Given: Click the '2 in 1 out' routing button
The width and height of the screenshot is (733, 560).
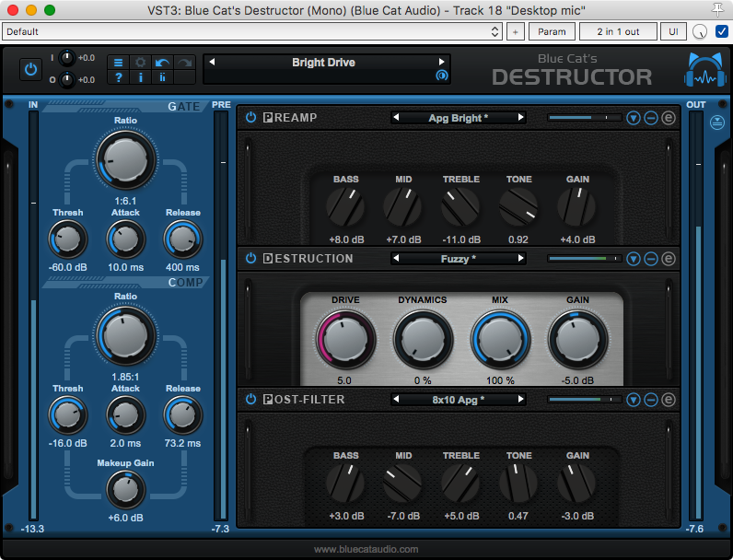Looking at the screenshot, I should [618, 32].
